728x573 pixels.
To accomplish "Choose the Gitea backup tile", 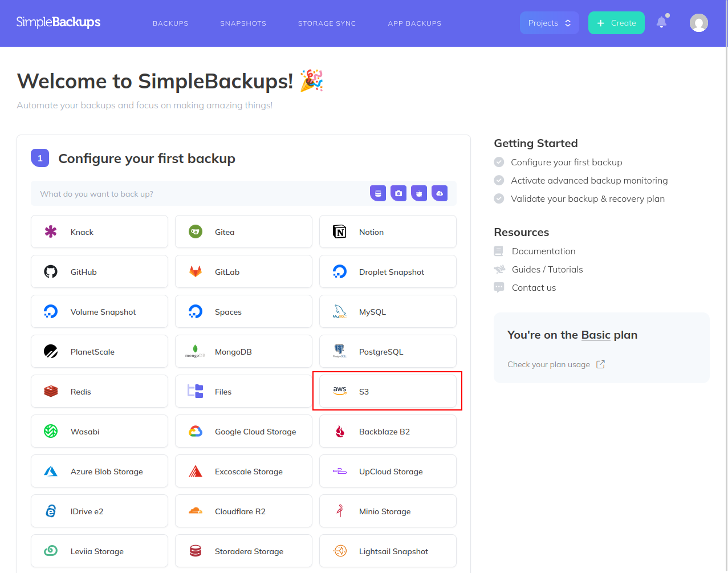I will pos(243,231).
